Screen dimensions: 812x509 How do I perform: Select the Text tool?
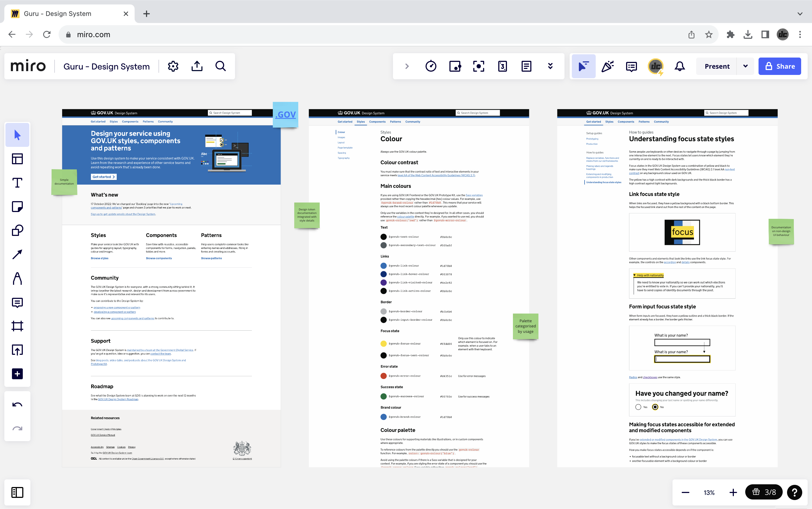[x=17, y=183]
